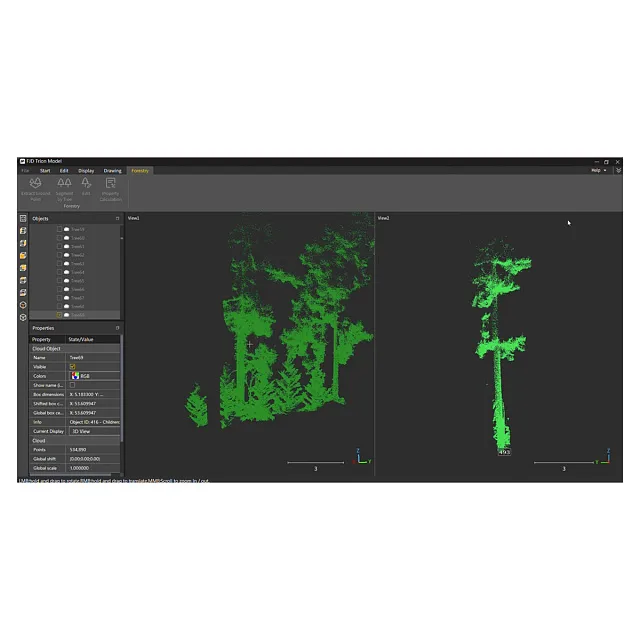Uncheck the Visible property checkbox
640x640 pixels.
72,366
